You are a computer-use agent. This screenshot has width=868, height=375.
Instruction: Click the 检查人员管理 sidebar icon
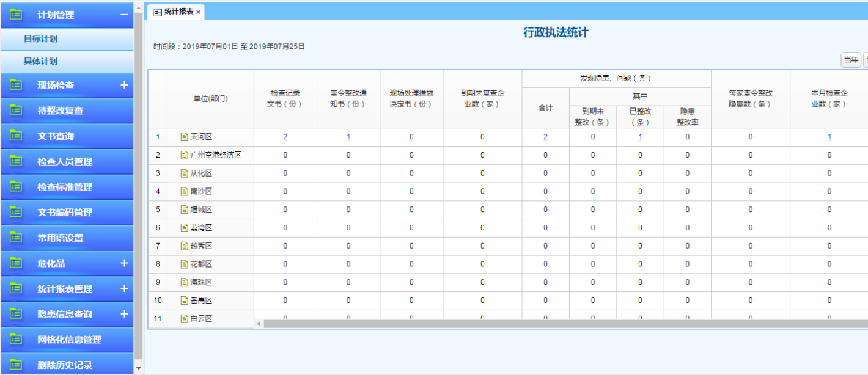coord(16,161)
